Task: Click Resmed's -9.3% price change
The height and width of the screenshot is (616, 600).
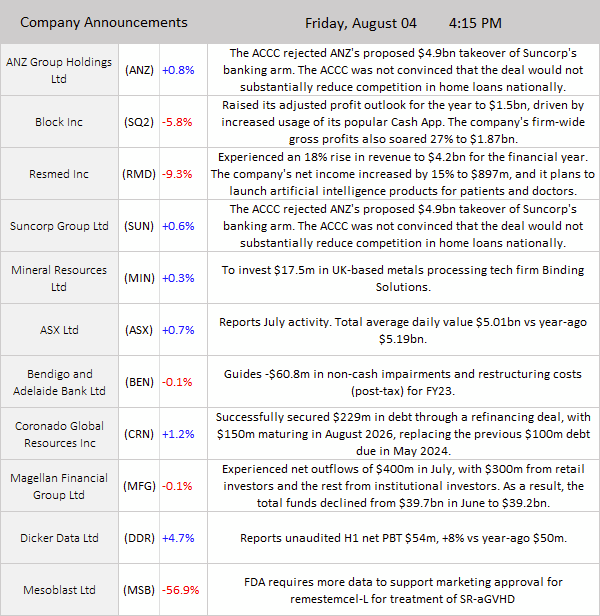Action: pyautogui.click(x=177, y=174)
